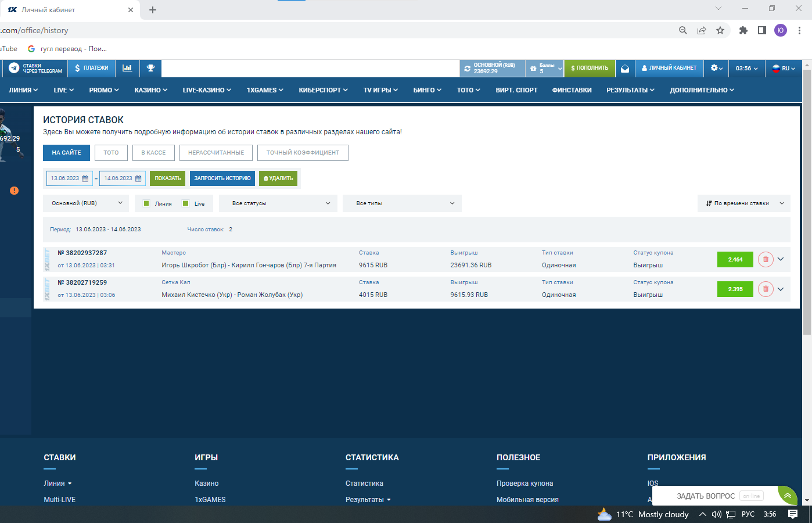Viewport: 812px width, 523px height.
Task: Switch to the Нерассчитанные tab
Action: pyautogui.click(x=216, y=153)
